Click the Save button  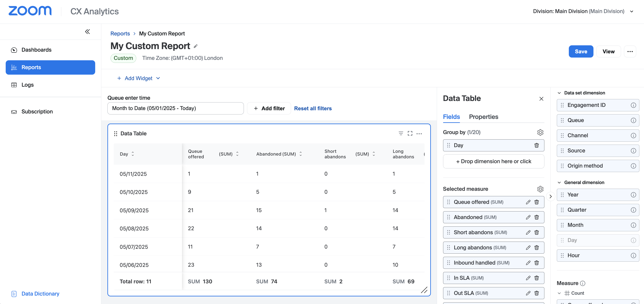coord(581,51)
